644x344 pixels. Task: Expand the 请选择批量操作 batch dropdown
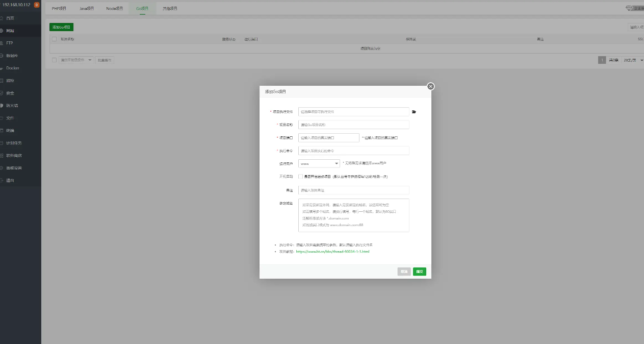[76, 60]
